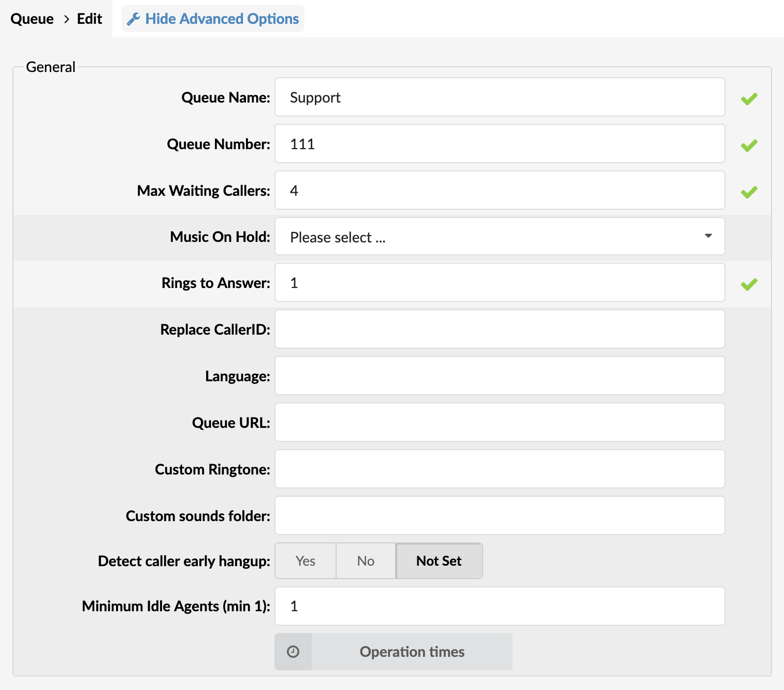Open the Operation times button

(394, 652)
